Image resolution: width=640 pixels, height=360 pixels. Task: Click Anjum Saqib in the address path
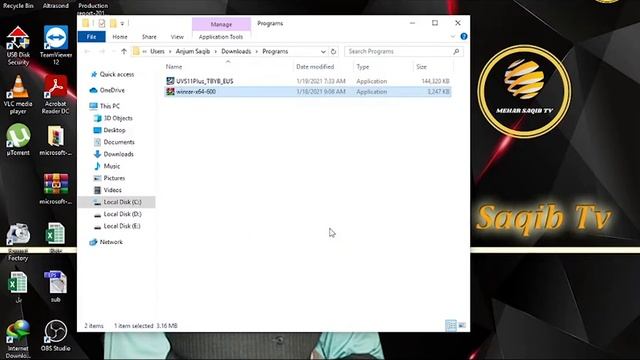[193, 51]
